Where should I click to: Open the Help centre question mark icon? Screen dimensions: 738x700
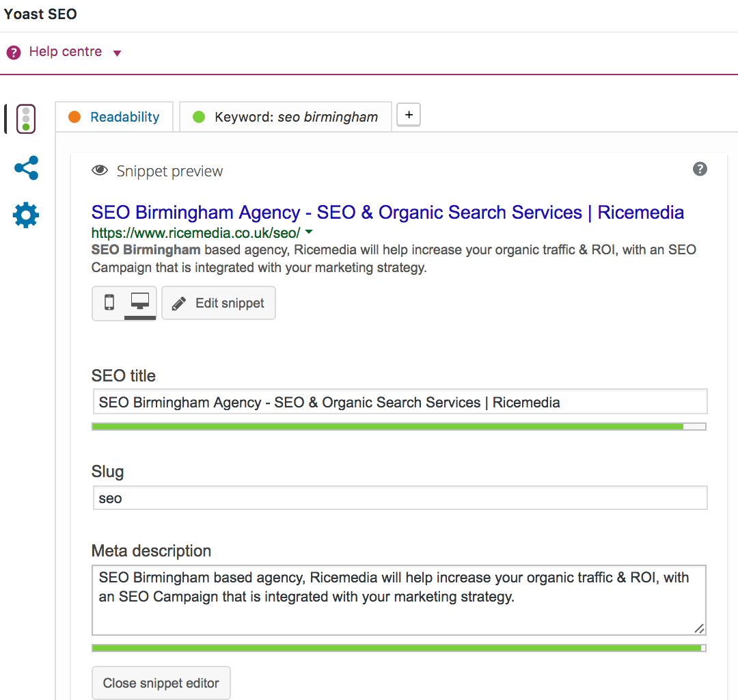pos(14,52)
